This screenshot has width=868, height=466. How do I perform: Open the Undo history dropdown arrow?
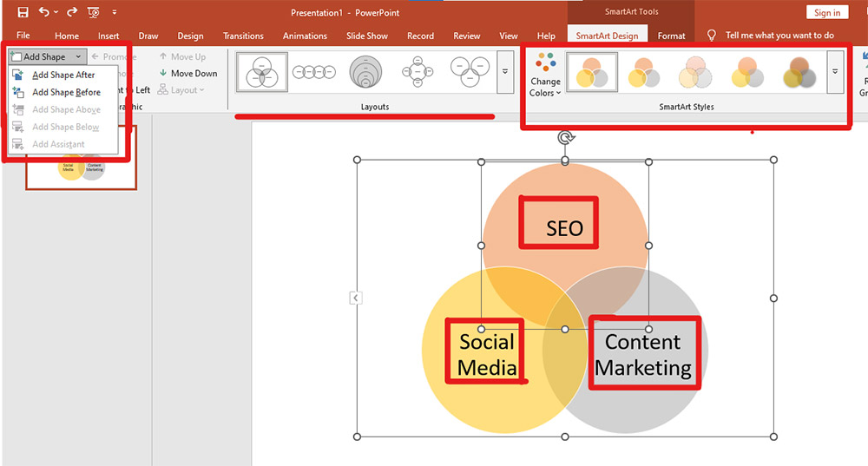coord(56,12)
